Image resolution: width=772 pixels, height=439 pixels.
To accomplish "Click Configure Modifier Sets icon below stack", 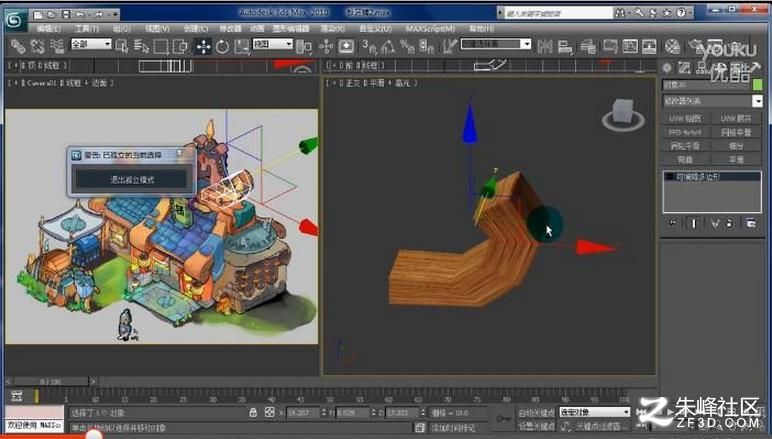I will [751, 223].
